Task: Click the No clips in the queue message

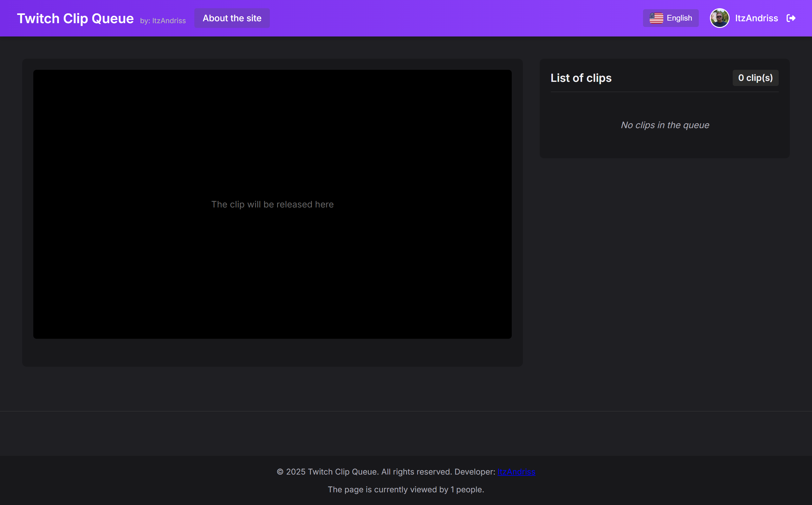Action: [x=665, y=125]
